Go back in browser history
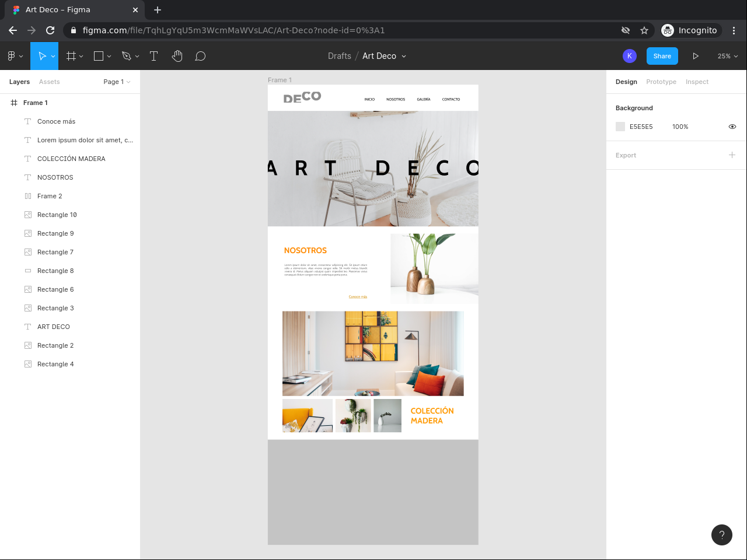747x560 pixels. (x=13, y=30)
